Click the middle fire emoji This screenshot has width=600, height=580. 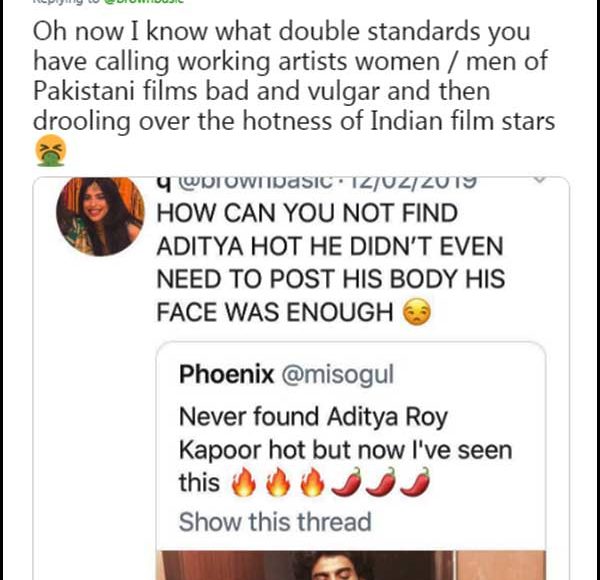279,484
